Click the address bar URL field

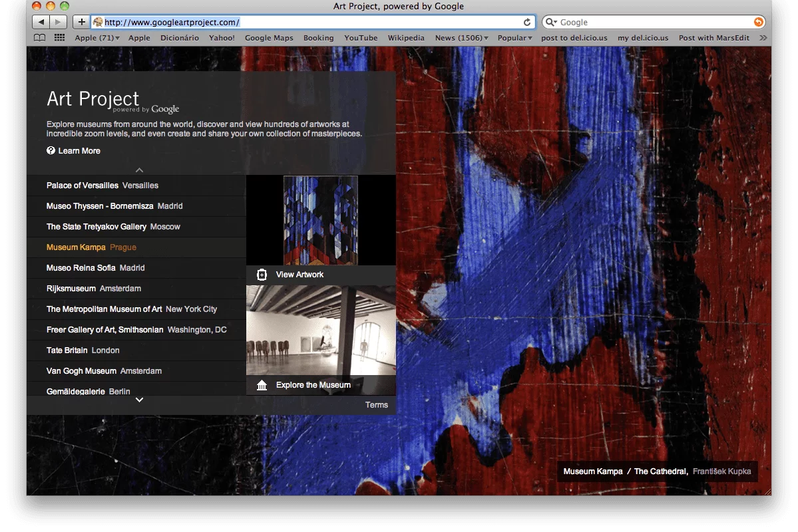(313, 22)
